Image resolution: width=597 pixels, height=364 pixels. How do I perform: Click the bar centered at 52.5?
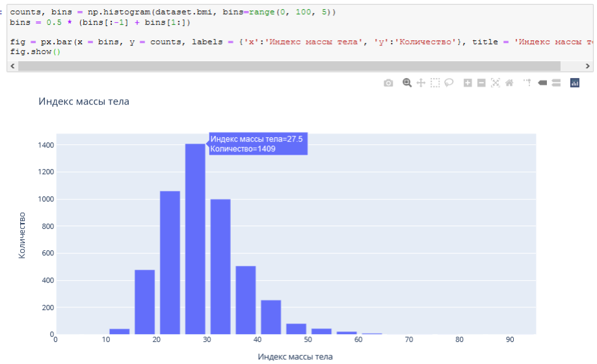[x=321, y=331]
